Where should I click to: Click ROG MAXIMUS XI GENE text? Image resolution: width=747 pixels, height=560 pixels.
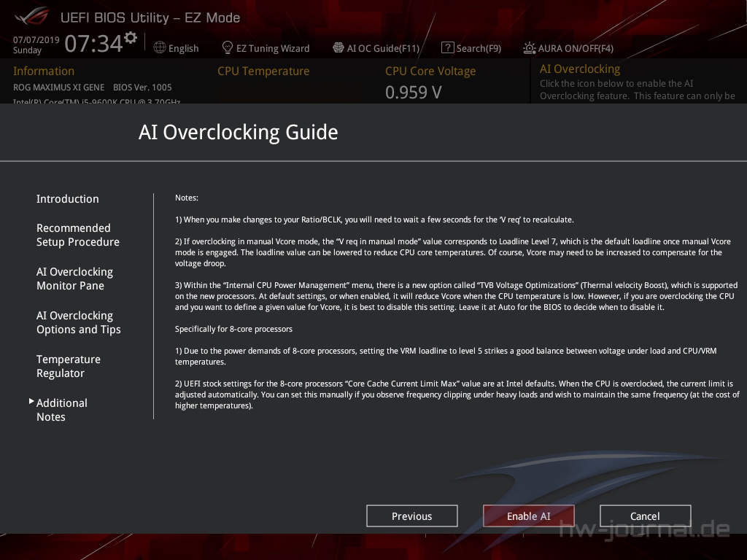tap(58, 87)
